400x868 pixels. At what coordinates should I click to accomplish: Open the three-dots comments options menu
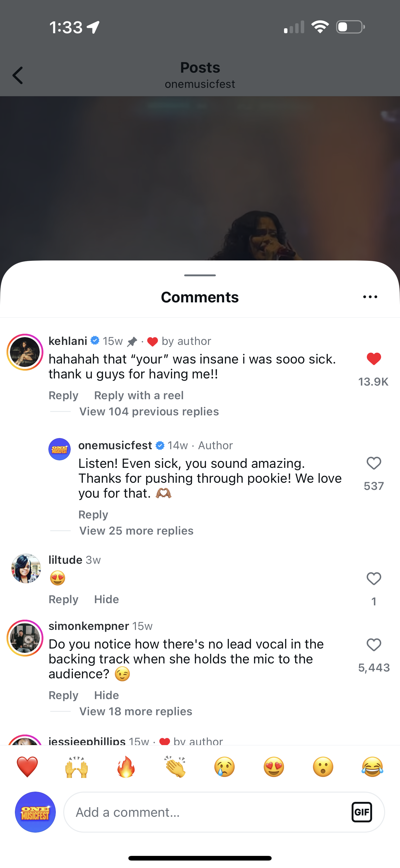tap(370, 297)
